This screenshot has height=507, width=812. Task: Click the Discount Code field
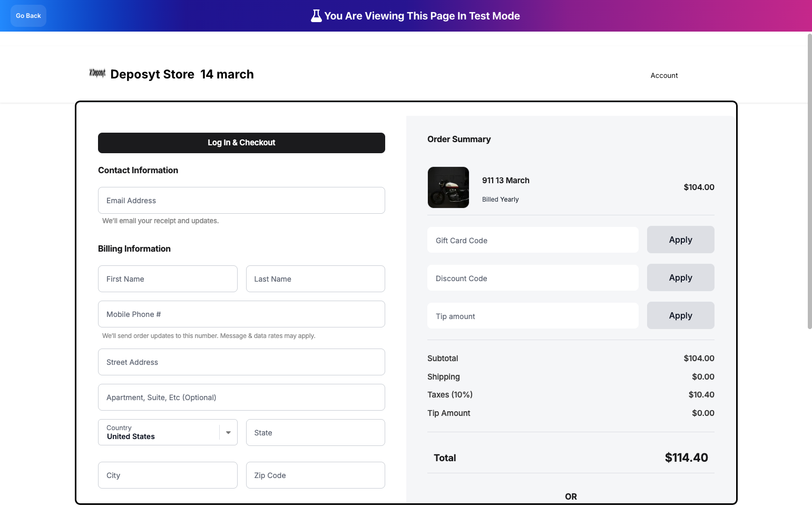533,278
